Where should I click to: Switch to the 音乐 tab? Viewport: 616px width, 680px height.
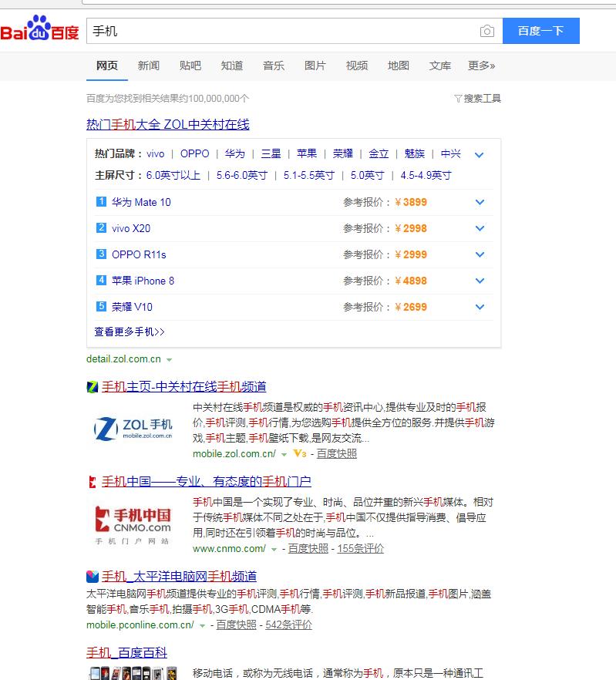273,66
